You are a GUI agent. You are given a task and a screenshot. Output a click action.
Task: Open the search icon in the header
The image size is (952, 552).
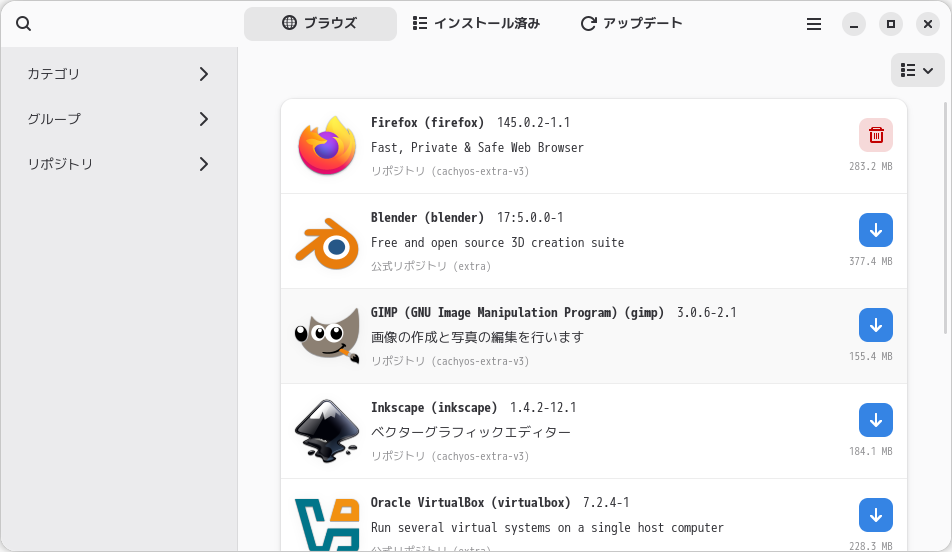point(23,24)
